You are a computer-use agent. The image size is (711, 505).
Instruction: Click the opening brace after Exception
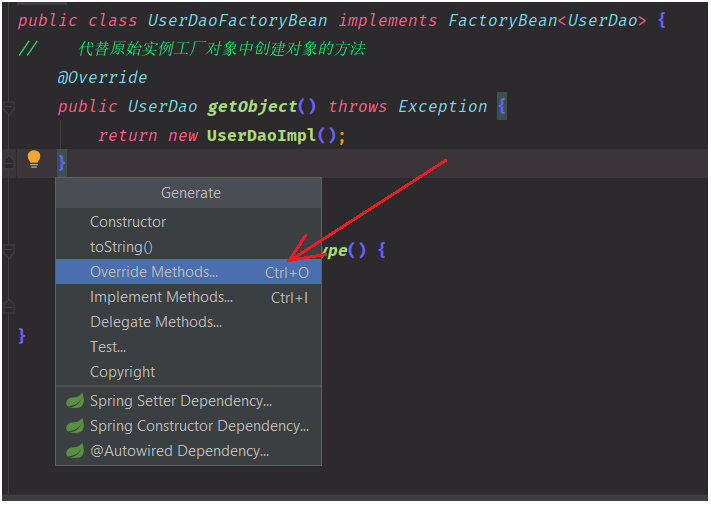click(x=502, y=107)
